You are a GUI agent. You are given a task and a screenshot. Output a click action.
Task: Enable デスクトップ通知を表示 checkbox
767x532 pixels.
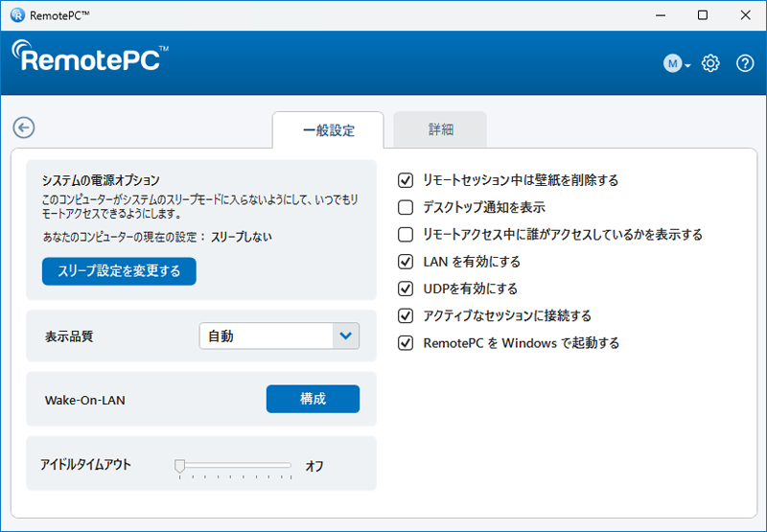pyautogui.click(x=406, y=207)
